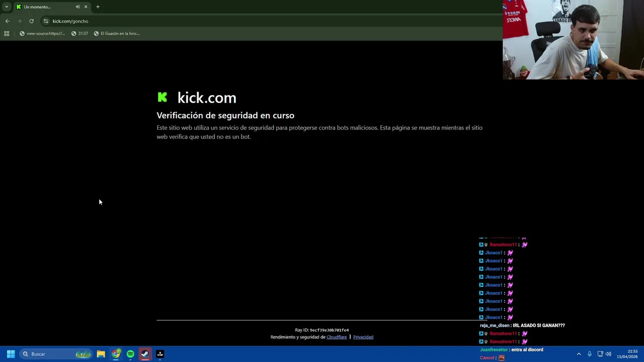644x362 pixels.
Task: Click the Cancol chat username
Action: [487, 358]
